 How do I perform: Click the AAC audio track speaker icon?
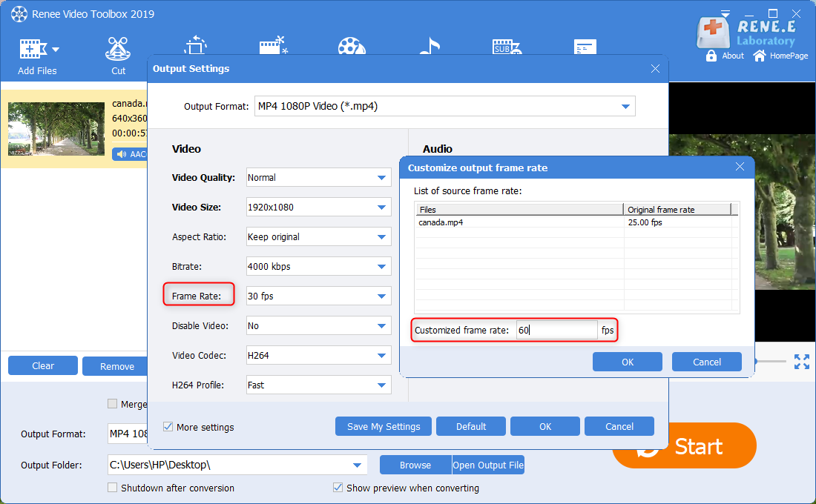(x=121, y=154)
